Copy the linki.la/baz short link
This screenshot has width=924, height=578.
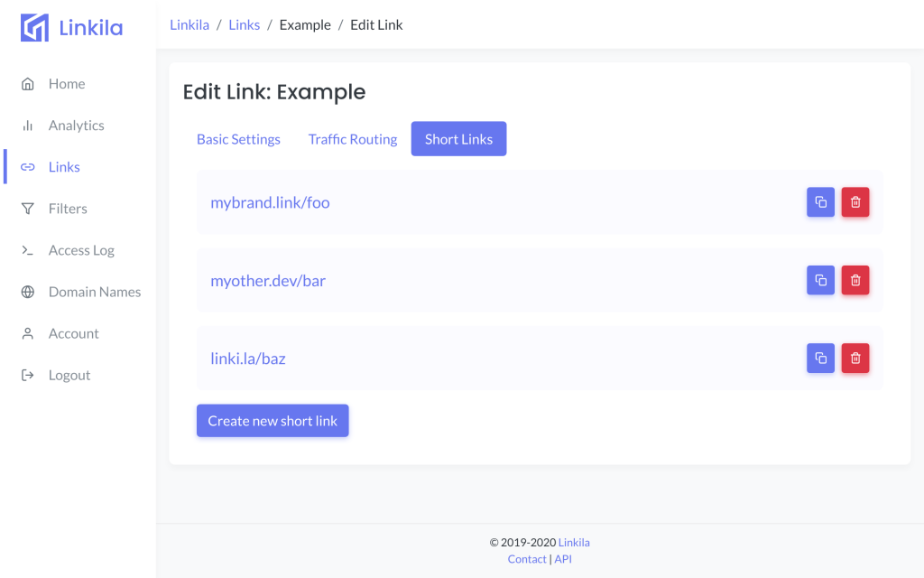click(x=820, y=359)
